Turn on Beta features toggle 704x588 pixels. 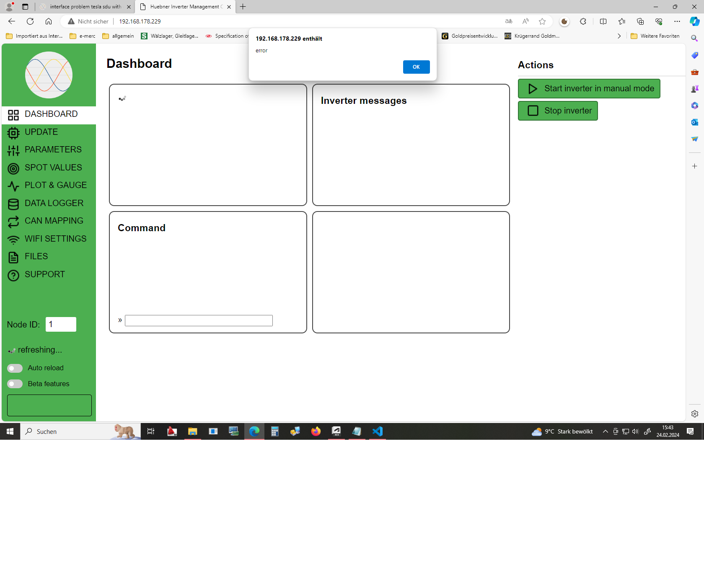pos(15,384)
